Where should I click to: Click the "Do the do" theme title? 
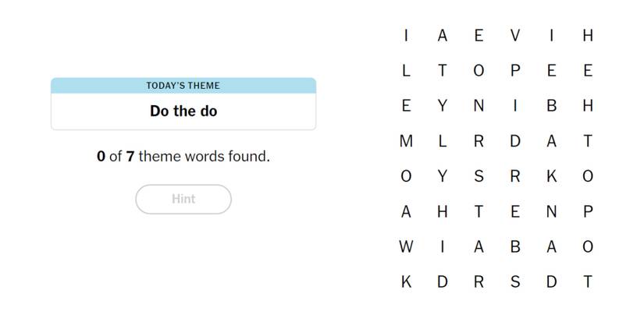tap(183, 111)
